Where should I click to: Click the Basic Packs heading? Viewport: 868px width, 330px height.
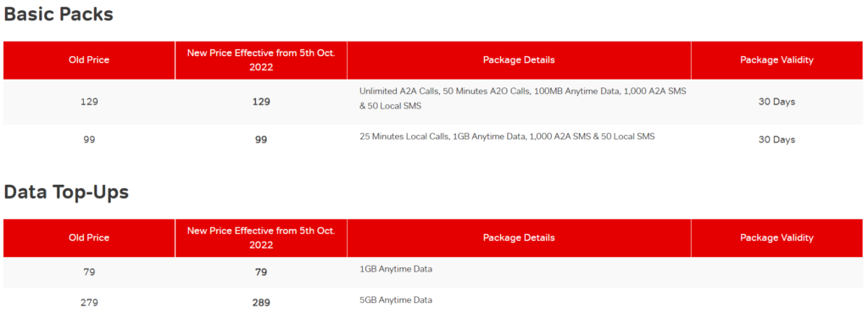point(58,15)
